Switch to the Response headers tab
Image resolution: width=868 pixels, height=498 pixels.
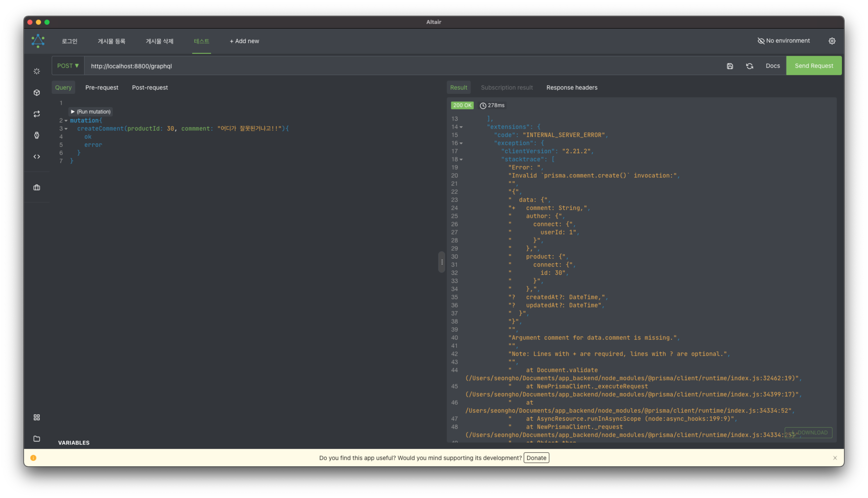(571, 87)
